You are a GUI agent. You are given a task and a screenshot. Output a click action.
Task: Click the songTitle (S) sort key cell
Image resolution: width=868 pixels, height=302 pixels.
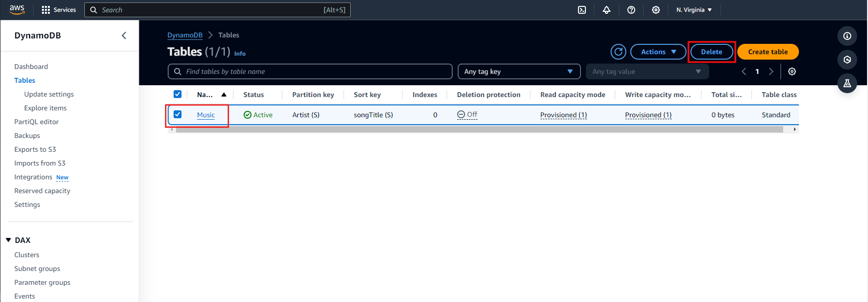373,115
